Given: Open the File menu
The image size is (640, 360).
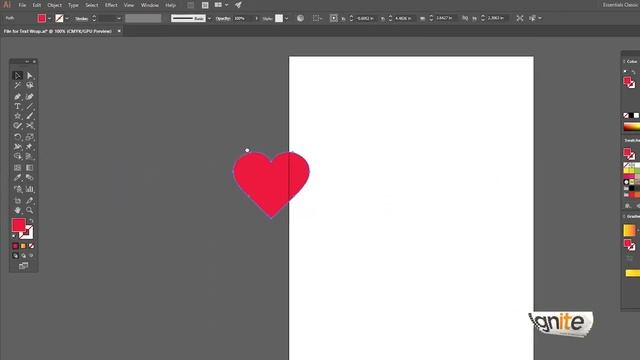Looking at the screenshot, I should click(22, 5).
